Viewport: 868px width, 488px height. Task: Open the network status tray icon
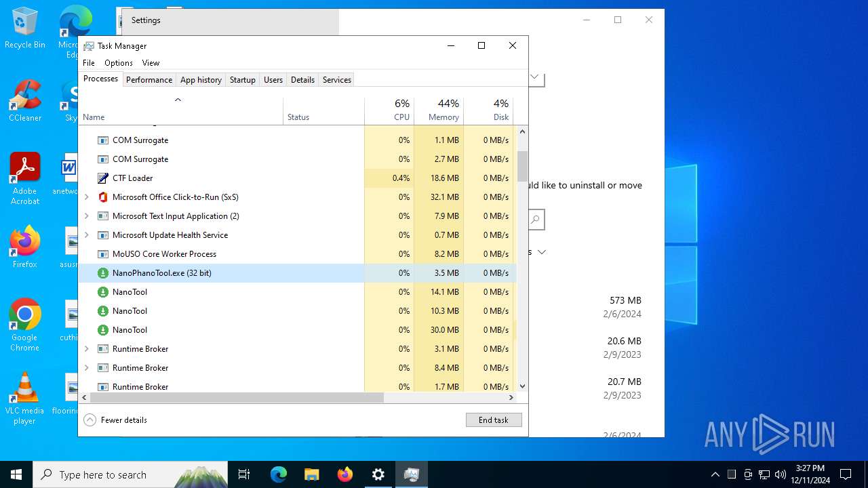point(764,474)
